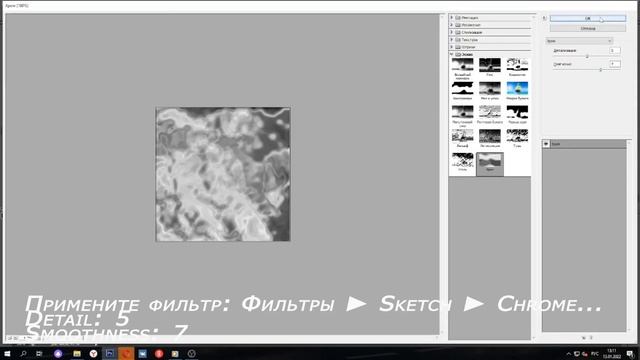640x360 pixels.
Task: Choose the Тушь (Graphic Pen) thumbnail
Action: [x=517, y=138]
